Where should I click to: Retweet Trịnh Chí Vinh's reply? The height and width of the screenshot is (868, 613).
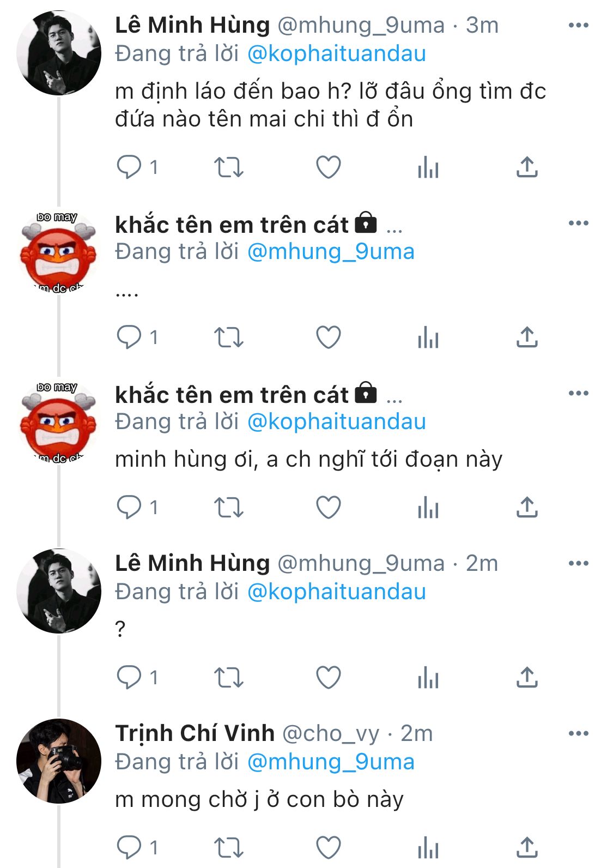pyautogui.click(x=228, y=847)
